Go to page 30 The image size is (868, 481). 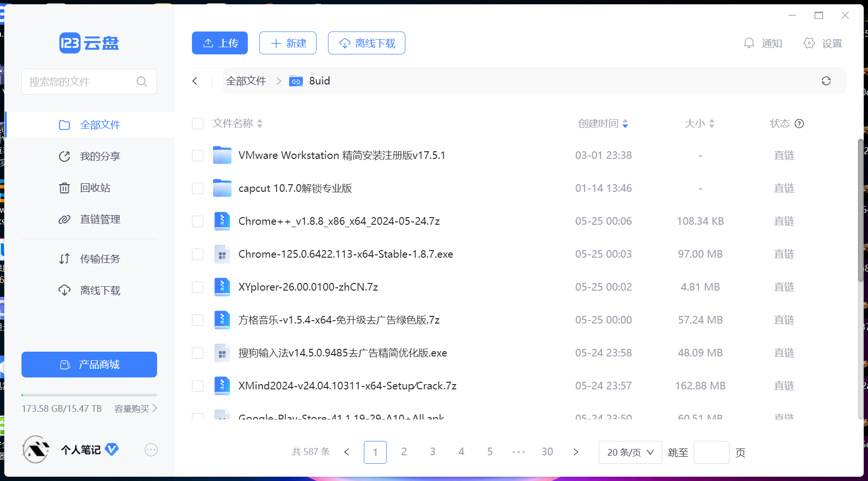547,452
